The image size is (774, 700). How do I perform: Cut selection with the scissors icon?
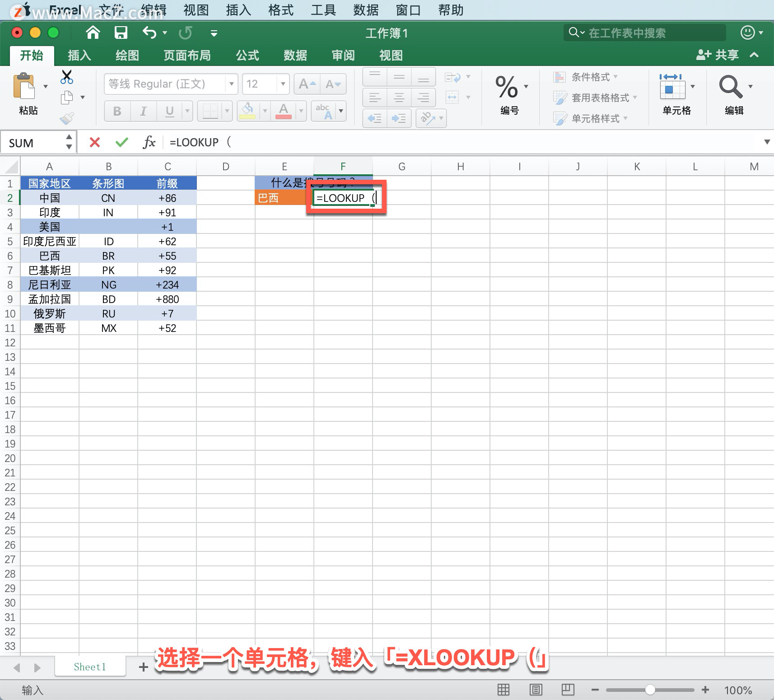click(67, 77)
